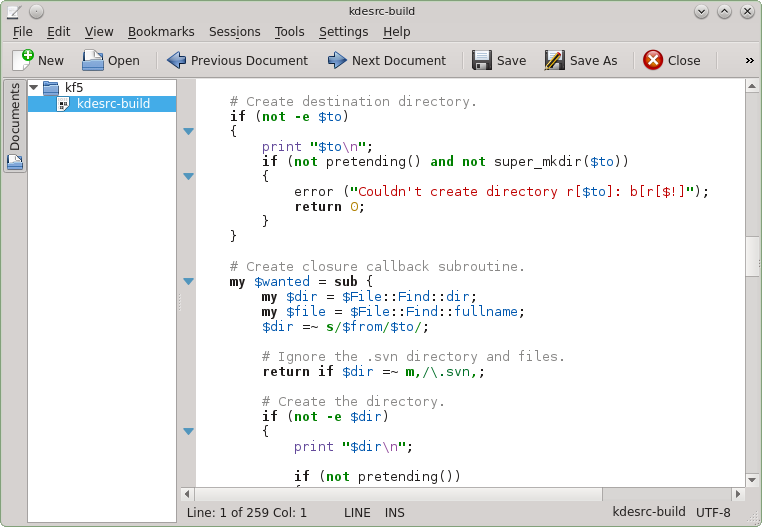
Task: Click the kdesrc-build file icon in tree
Action: [x=63, y=104]
